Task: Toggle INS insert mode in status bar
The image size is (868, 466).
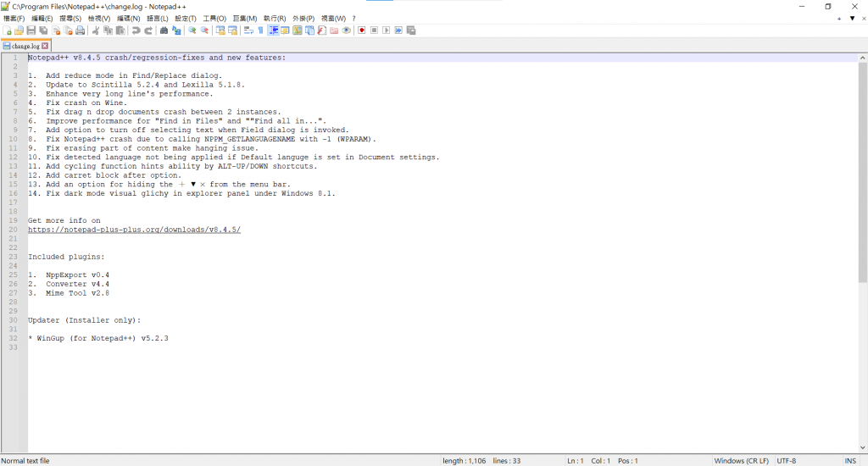Action: 850,460
